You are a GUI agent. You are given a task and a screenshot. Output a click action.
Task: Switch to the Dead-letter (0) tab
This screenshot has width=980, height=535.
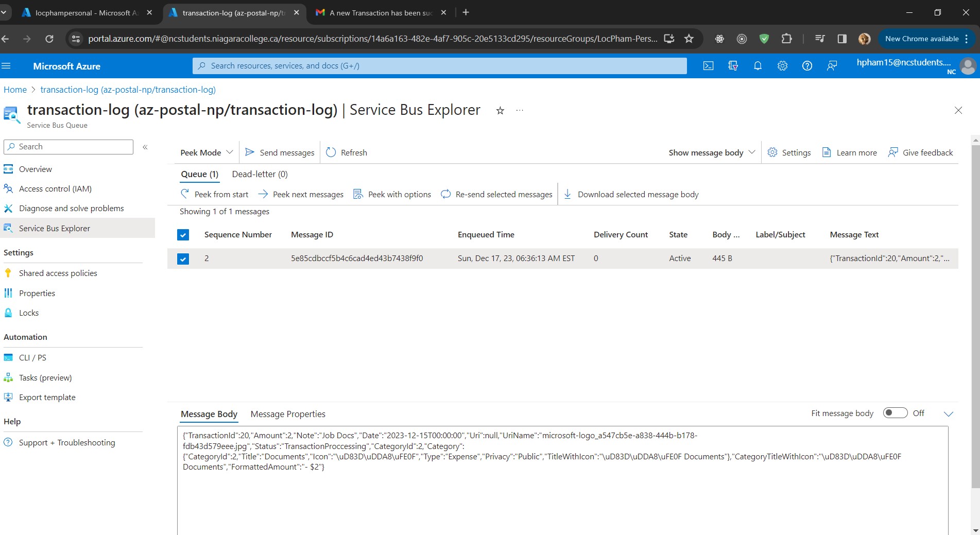(x=260, y=174)
